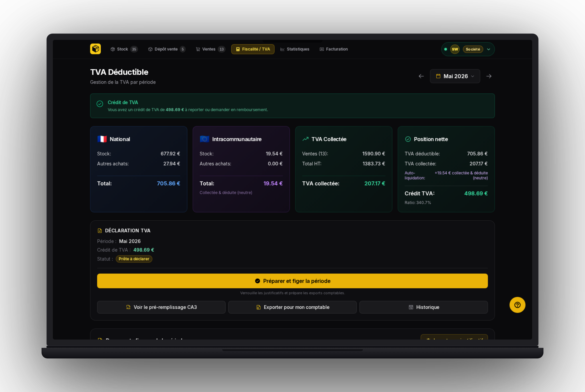Click Ventes (13) value 1590.90 €

point(374,154)
